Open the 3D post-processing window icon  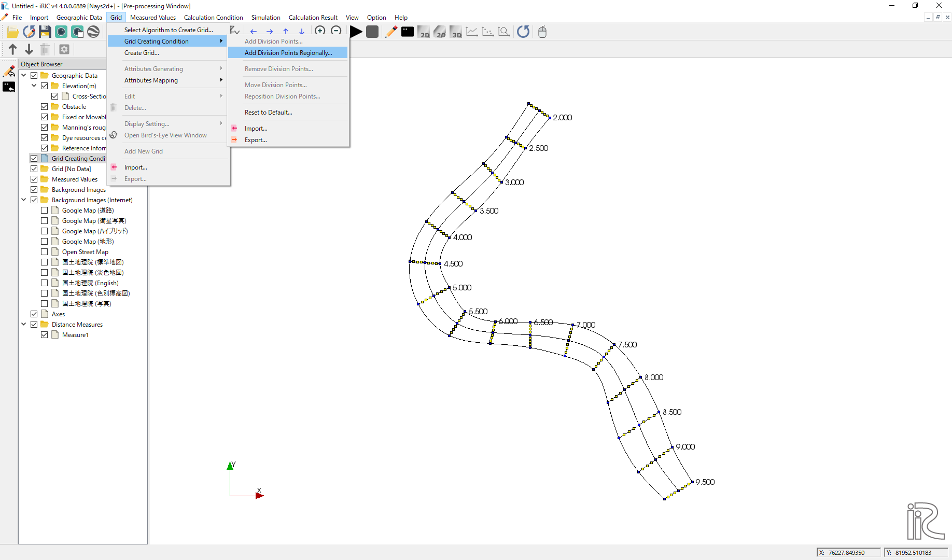click(x=456, y=32)
